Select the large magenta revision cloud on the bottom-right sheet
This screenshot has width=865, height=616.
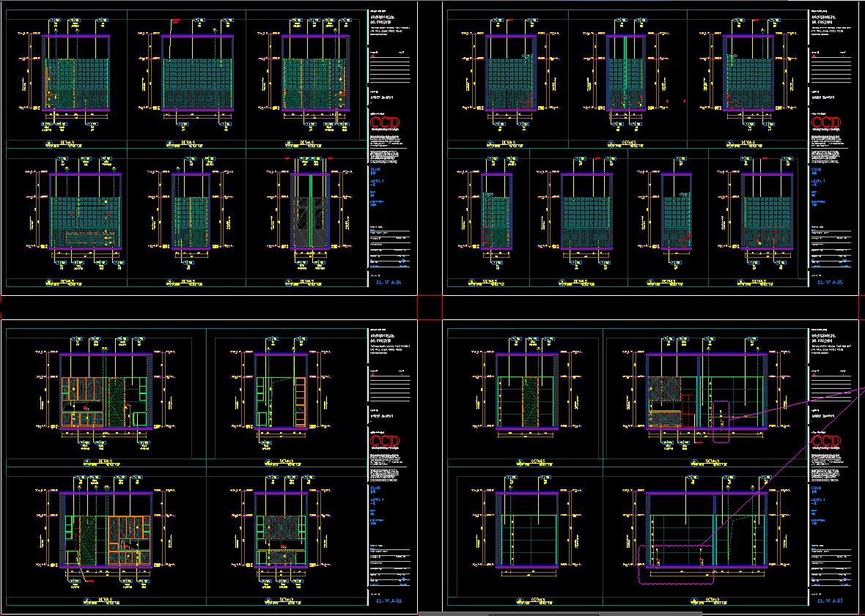(674, 564)
